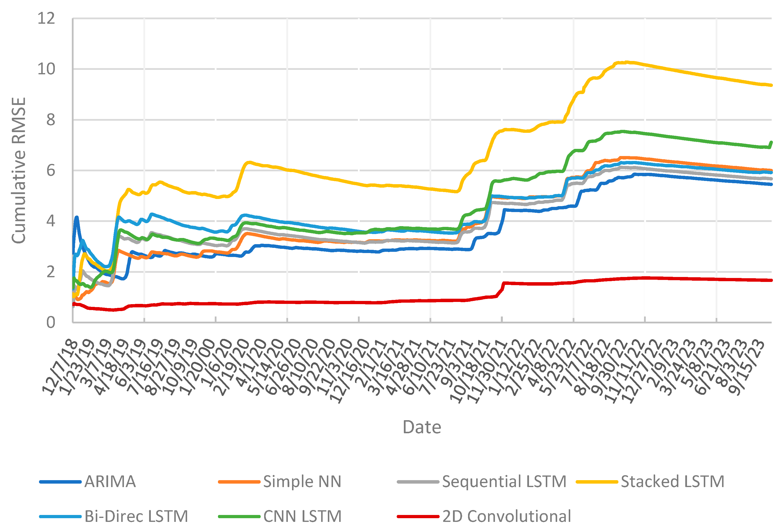Click the Bi-Direc LSTM legend marker
This screenshot has height=532, width=784.
pos(60,517)
